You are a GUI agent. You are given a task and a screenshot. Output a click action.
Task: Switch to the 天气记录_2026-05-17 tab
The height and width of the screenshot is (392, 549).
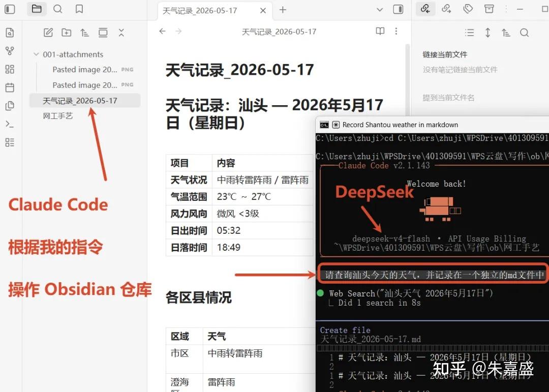200,11
